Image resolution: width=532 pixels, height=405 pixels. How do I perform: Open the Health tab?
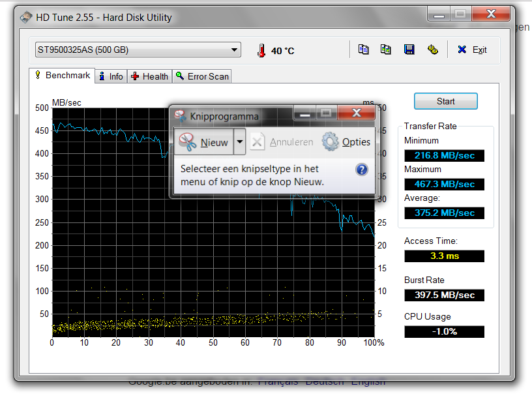pyautogui.click(x=150, y=76)
